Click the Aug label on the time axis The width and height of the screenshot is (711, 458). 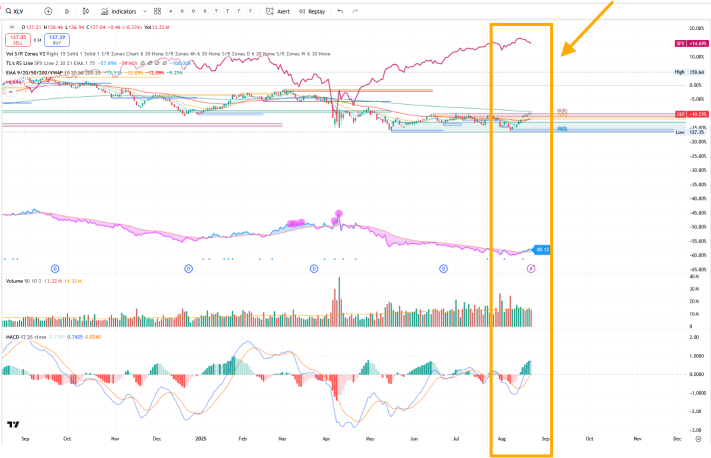coord(502,439)
